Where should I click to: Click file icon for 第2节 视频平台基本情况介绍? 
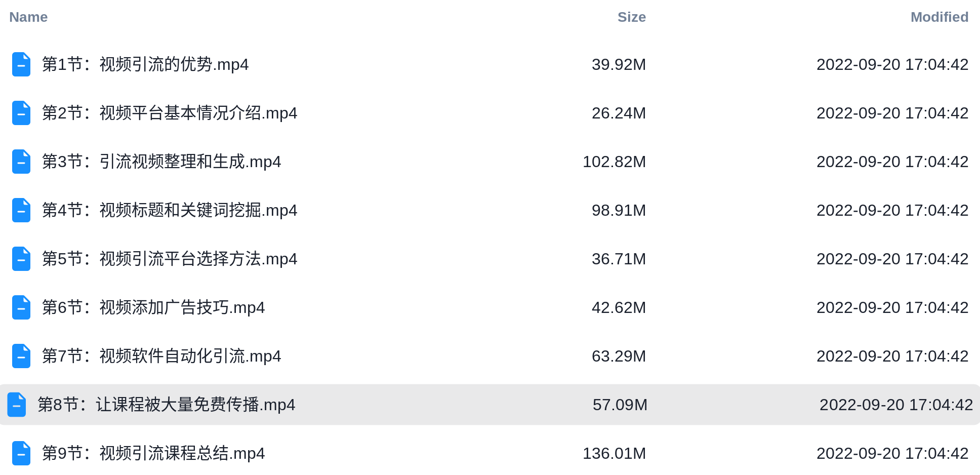pos(21,113)
